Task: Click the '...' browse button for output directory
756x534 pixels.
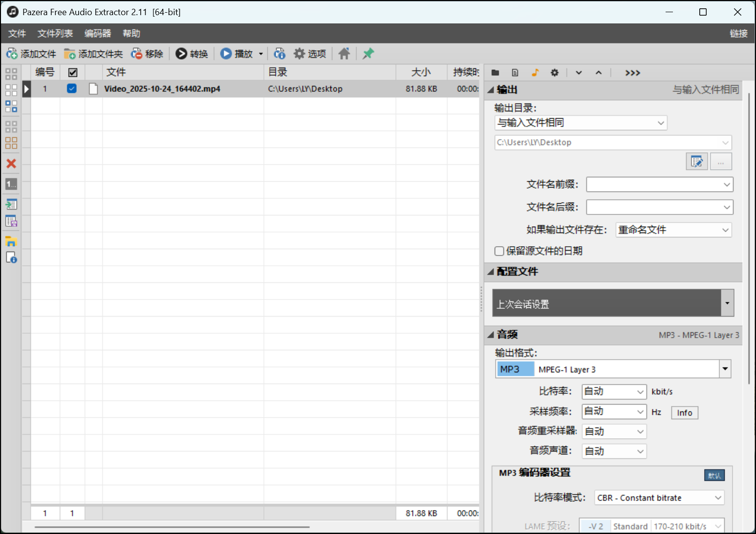Action: [721, 161]
